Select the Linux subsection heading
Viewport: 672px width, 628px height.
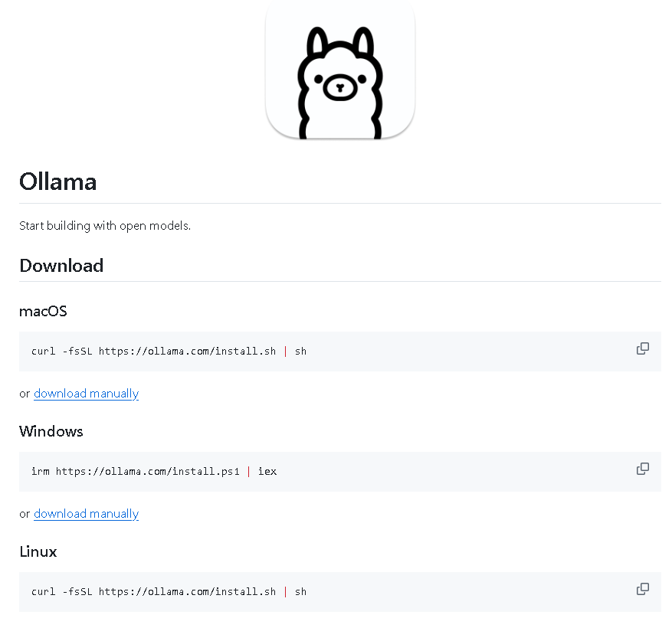click(38, 551)
